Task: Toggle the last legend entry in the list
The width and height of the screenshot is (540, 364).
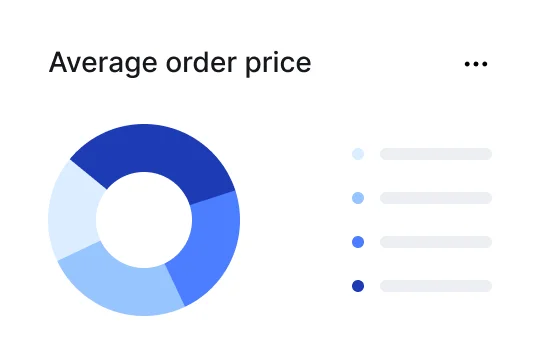Action: [422, 286]
